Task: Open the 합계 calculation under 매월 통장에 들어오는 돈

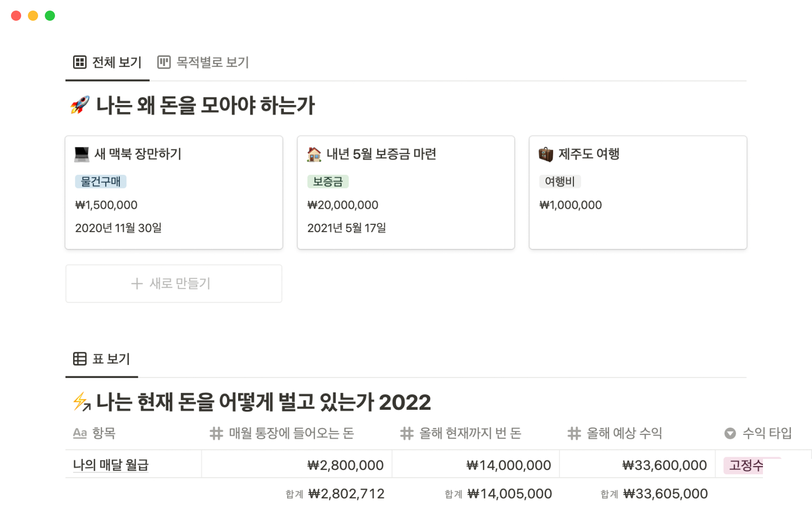Action: tap(335, 494)
